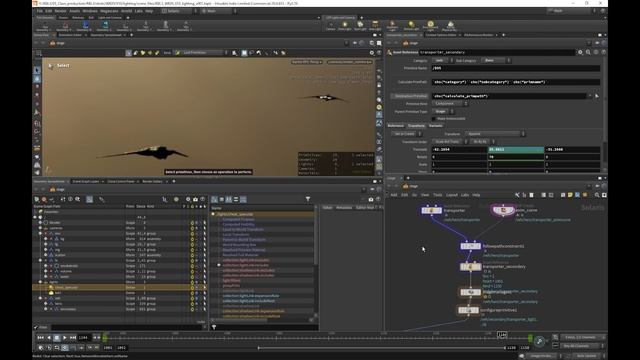The width and height of the screenshot is (640, 360).
Task: Click the Translate Y highlighted value field
Action: tap(516, 149)
